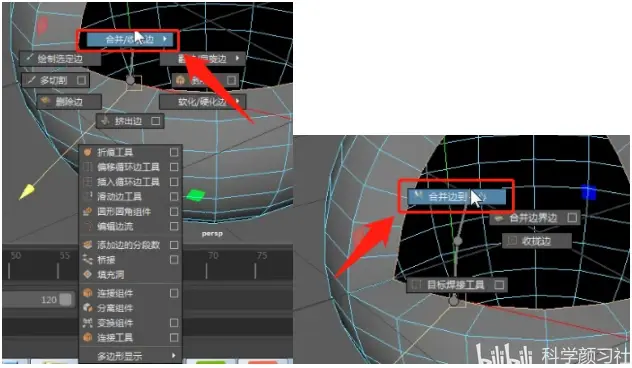
Task: Click the range slider handle beside 120
Action: click(65, 299)
